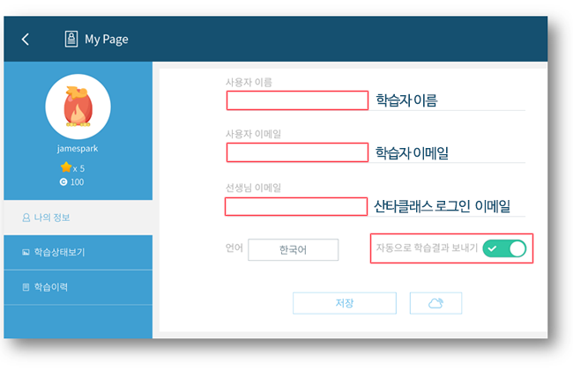The height and width of the screenshot is (392, 573).
Task: Click the 사용자 이메일 input field
Action: tap(297, 152)
